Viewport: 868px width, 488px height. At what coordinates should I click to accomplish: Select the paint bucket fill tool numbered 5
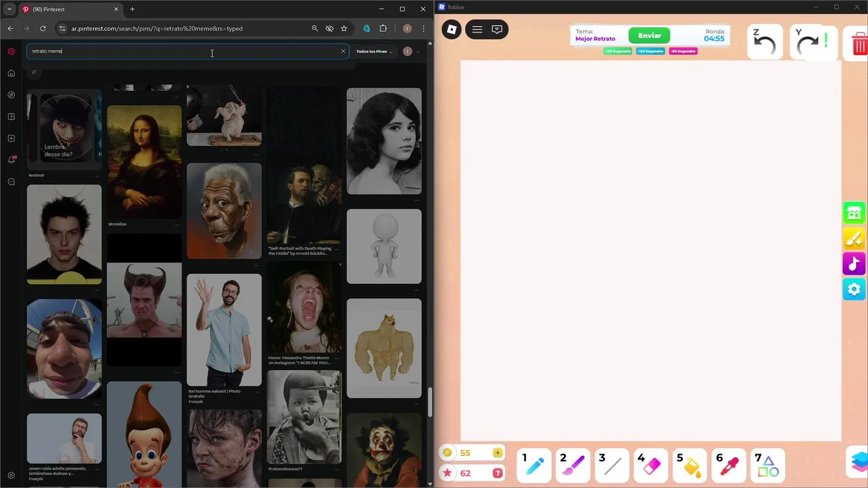[690, 465]
